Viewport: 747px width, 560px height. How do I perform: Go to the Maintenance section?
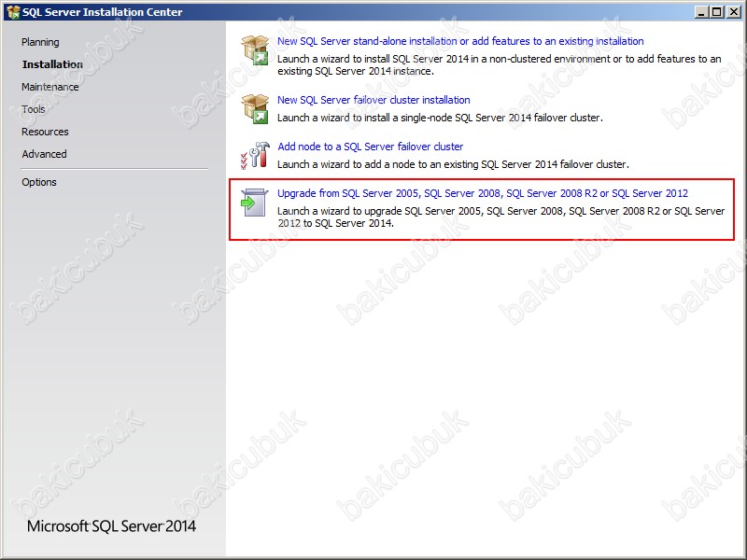click(50, 87)
